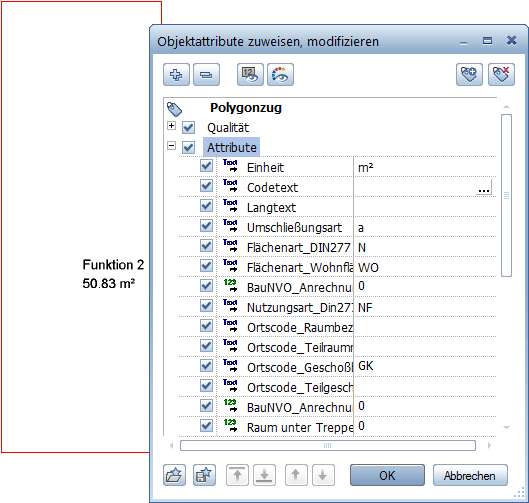
Task: Click the tag with plus icon
Action: [469, 75]
